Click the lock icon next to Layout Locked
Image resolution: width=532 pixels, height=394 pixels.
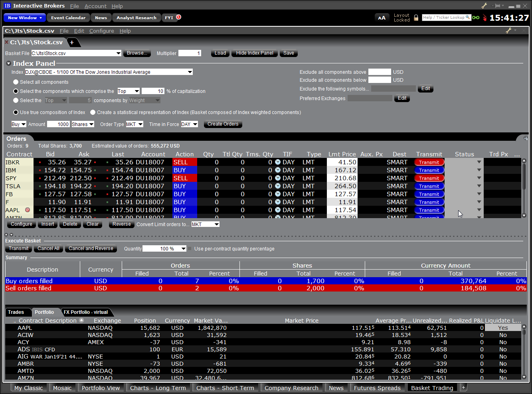(x=416, y=18)
